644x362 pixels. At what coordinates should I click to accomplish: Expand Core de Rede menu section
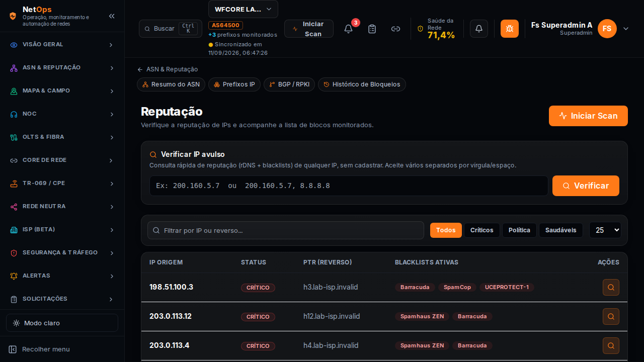click(62, 160)
